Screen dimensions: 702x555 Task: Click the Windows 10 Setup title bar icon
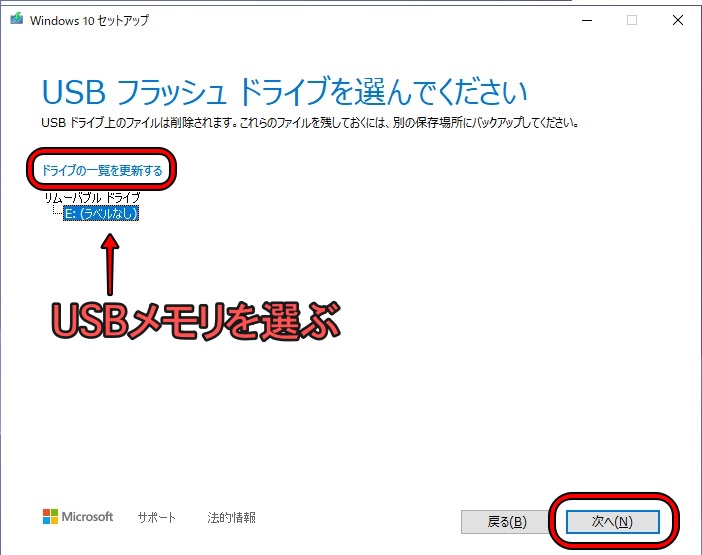(17, 19)
